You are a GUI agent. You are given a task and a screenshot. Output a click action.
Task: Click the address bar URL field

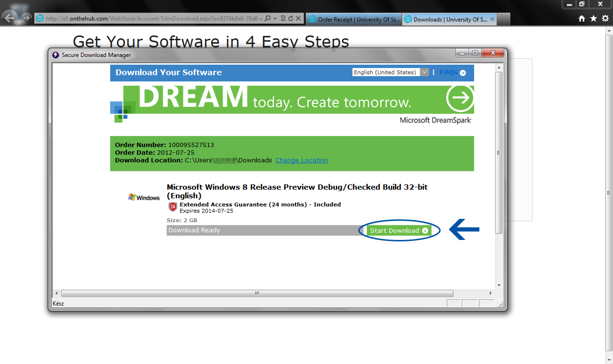pyautogui.click(x=153, y=19)
